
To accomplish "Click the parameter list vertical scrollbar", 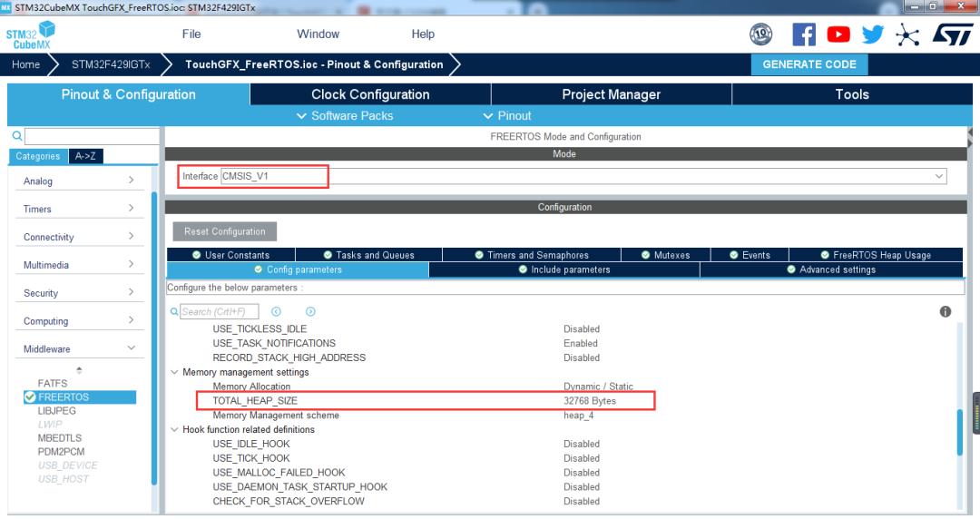I will (x=959, y=432).
